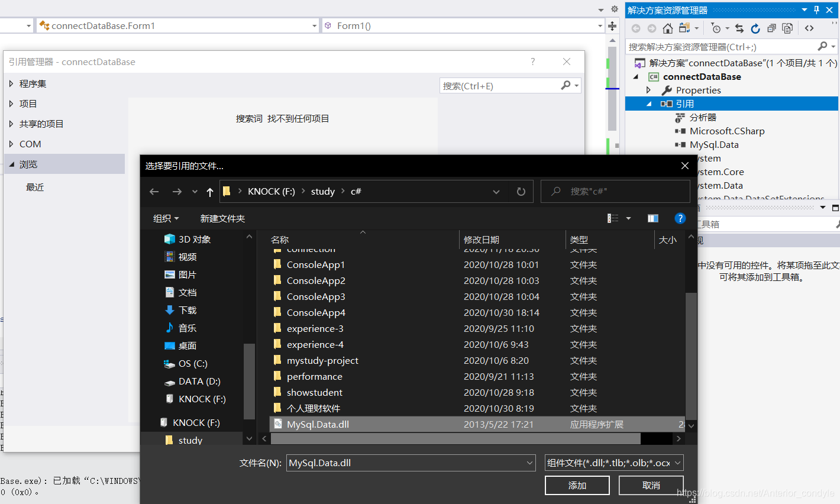Click Forward arrow in the file dialog

point(177,192)
